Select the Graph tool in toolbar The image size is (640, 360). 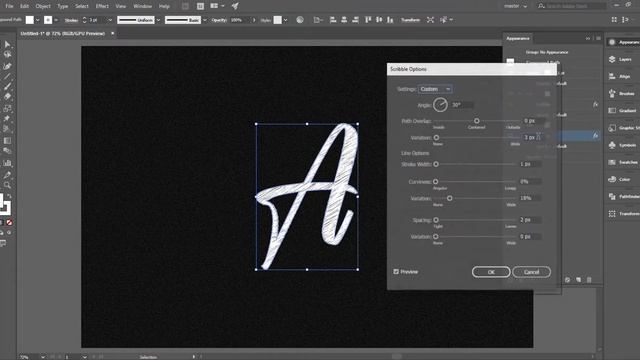[x=7, y=163]
